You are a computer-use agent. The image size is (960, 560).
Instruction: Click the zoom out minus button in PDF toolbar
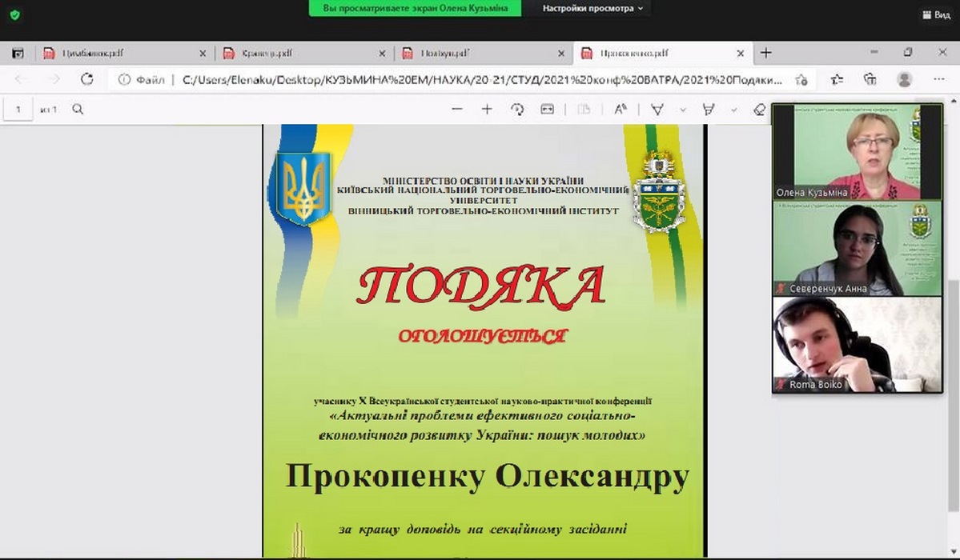click(x=457, y=110)
